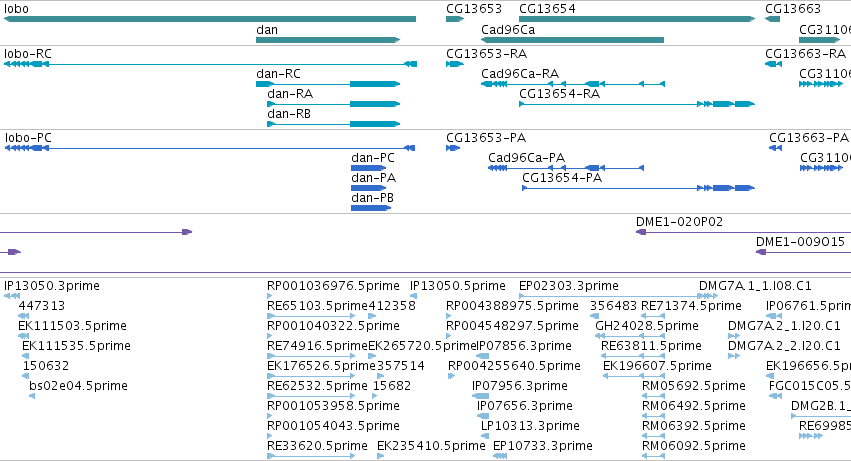Click the 15682 EST label
The height and width of the screenshot is (461, 851).
[x=392, y=386]
